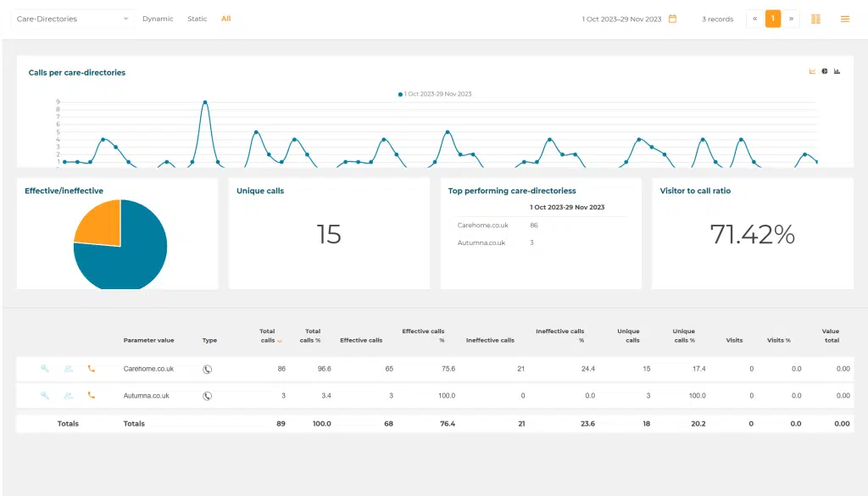Image resolution: width=868 pixels, height=496 pixels.
Task: Click magnifier icon in Carehome.co.uk row
Action: (x=45, y=369)
